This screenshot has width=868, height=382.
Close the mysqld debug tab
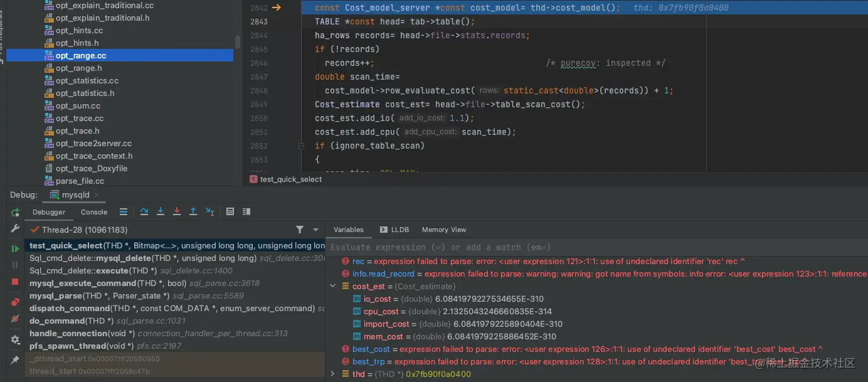[97, 195]
